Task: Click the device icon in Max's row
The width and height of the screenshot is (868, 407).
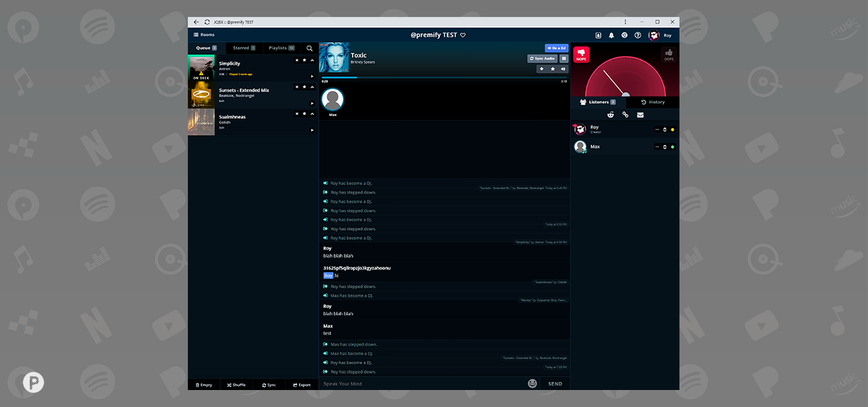Action: click(x=665, y=147)
